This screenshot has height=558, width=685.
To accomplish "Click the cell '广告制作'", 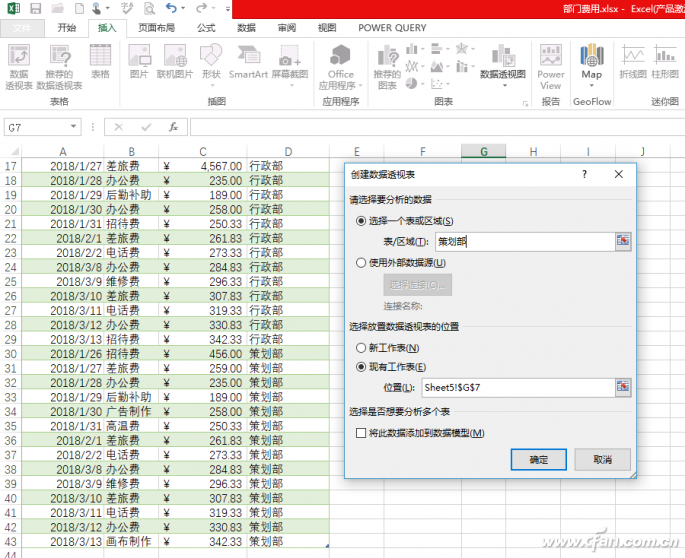I will 131,411.
